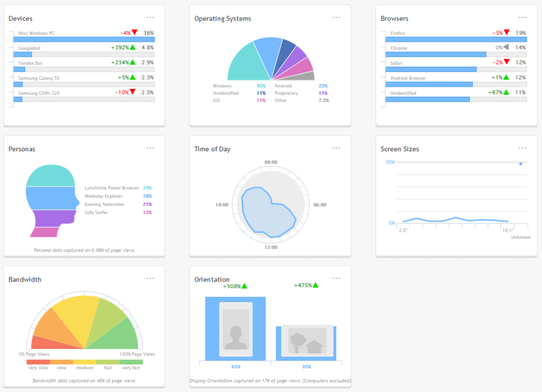542x392 pixels.
Task: Open the Screen Sizes widget menu
Action: (x=523, y=148)
